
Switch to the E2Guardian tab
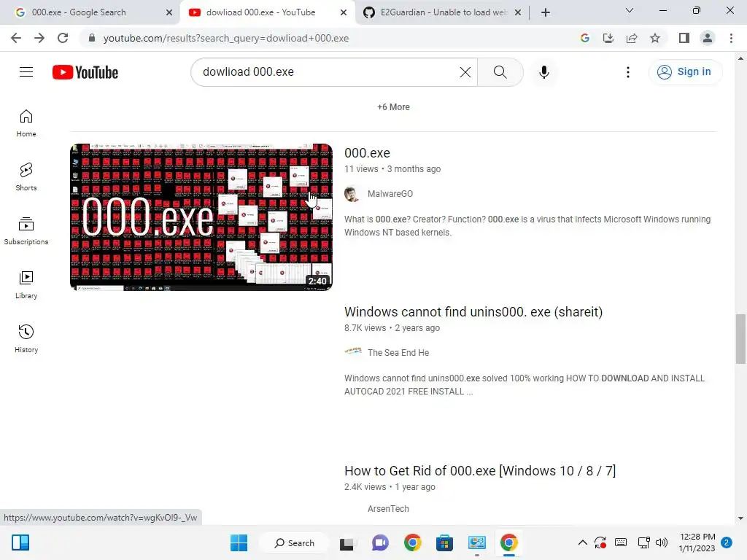coord(443,12)
